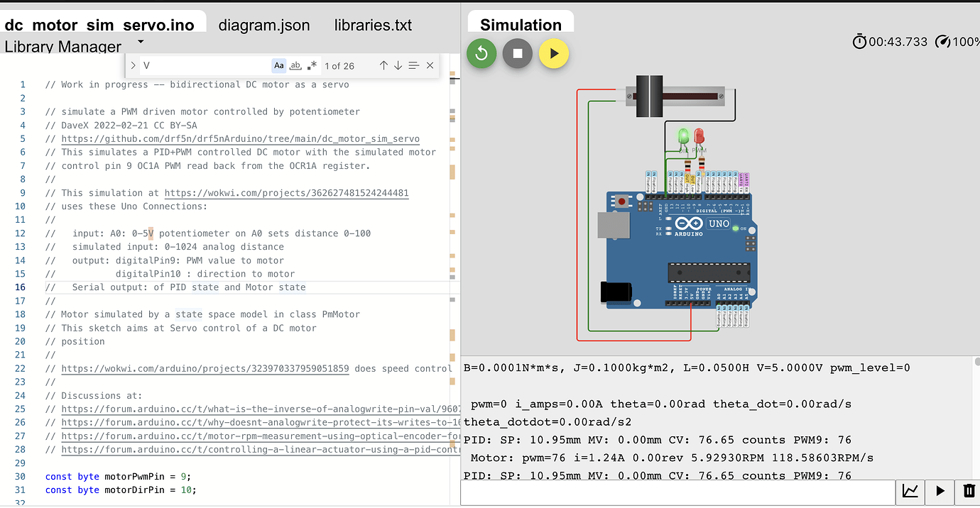
Task: Toggle match case in the search bar
Action: pyautogui.click(x=278, y=65)
